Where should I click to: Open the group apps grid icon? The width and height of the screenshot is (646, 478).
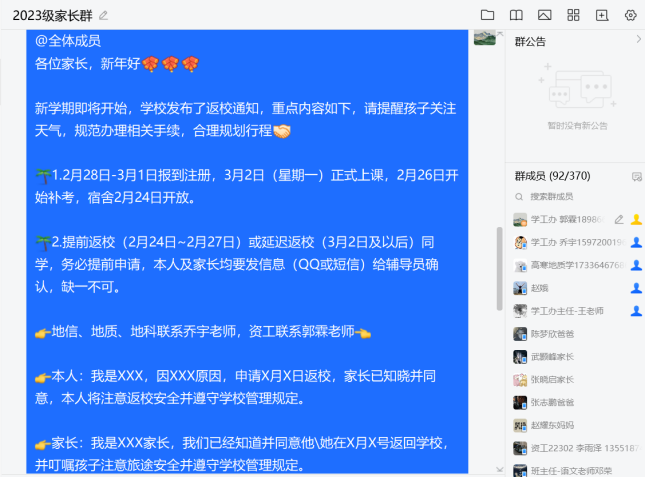[573, 15]
